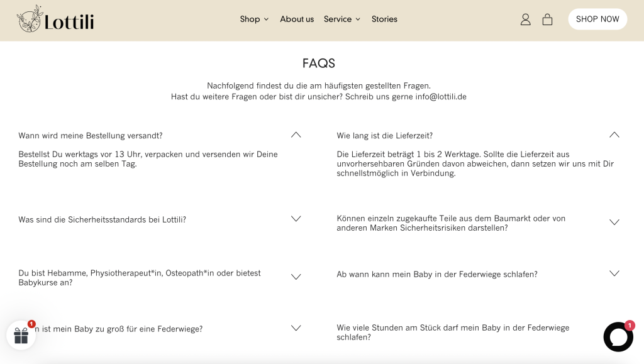Collapse the 'Wie lang ist die Lieferzeit?' answer

click(614, 135)
